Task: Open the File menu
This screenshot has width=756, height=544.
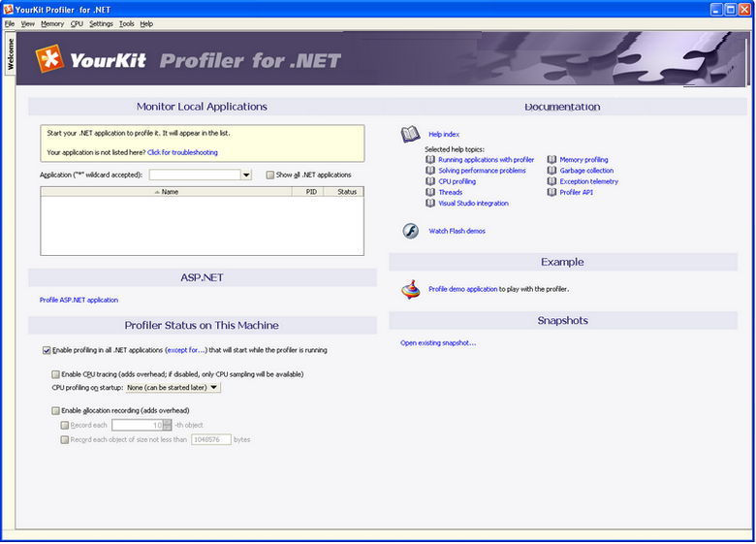Action: tap(10, 23)
